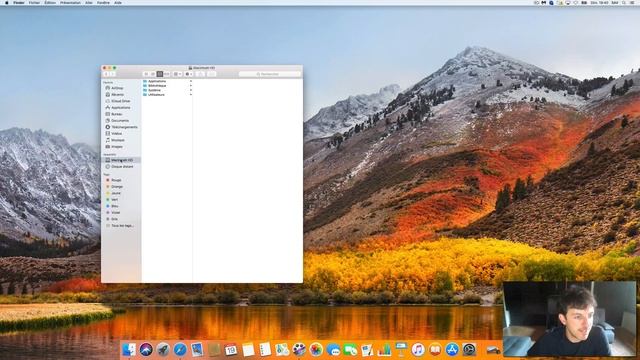640x360 pixels.
Task: Open the arrange-by grouping dropdown
Action: [178, 74]
